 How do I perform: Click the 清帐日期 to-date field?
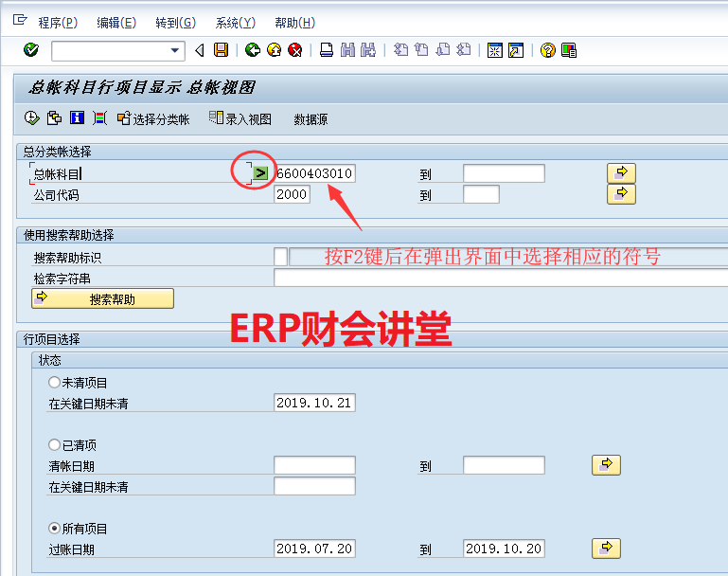click(504, 465)
